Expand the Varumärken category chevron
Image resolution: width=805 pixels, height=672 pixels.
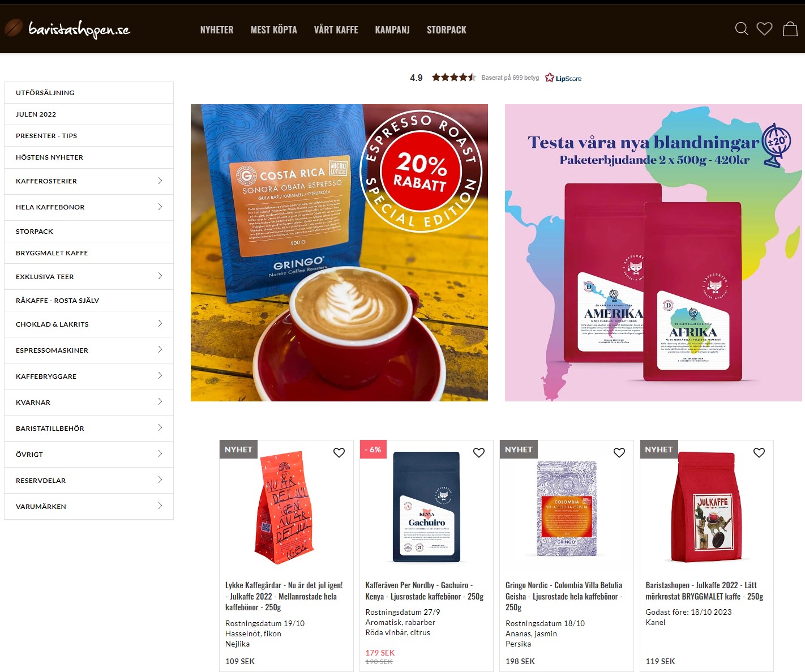[160, 506]
